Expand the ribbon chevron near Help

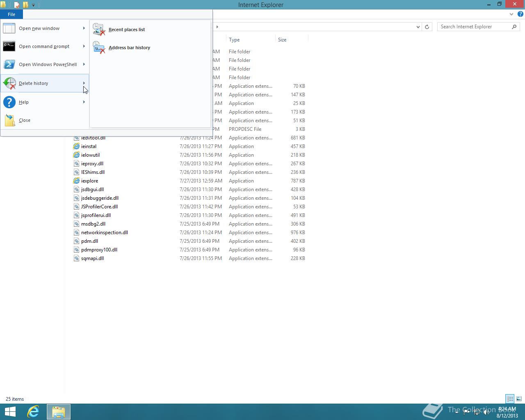pos(511,14)
